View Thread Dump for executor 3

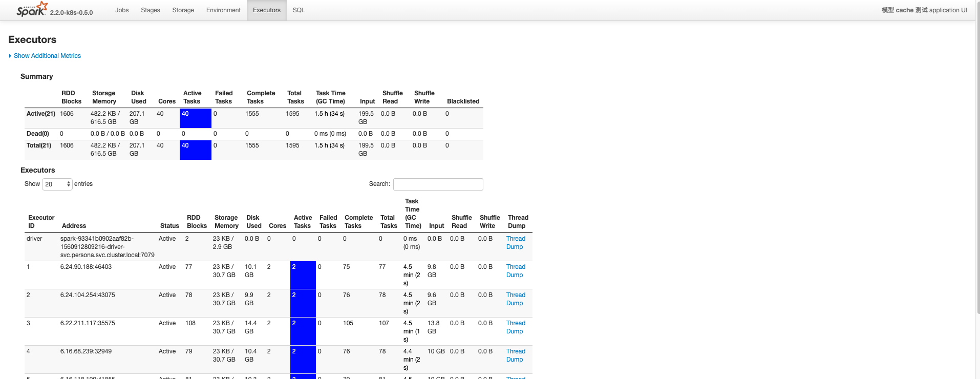(x=516, y=327)
